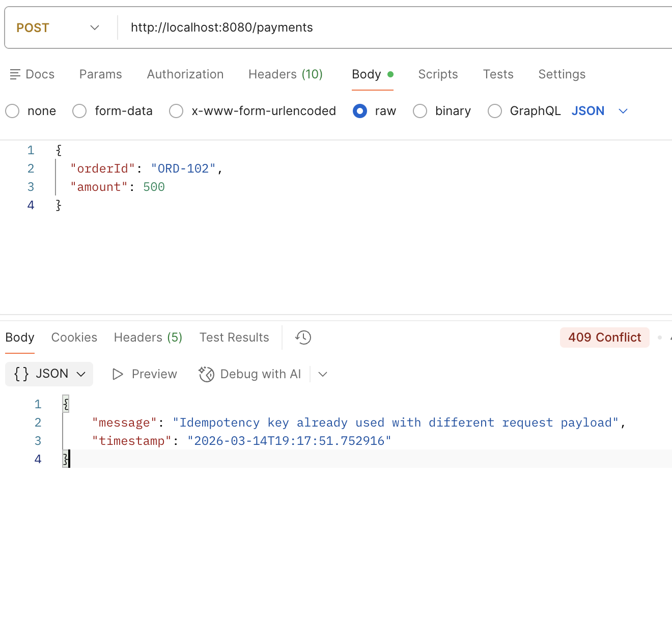Open the response Cookies tab
The width and height of the screenshot is (672, 620).
[x=74, y=337]
